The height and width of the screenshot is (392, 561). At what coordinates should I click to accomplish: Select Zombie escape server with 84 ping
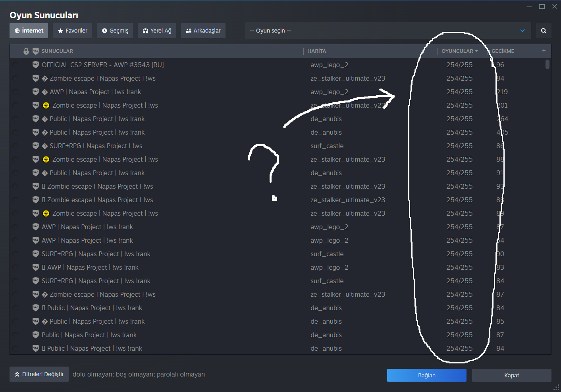click(102, 78)
